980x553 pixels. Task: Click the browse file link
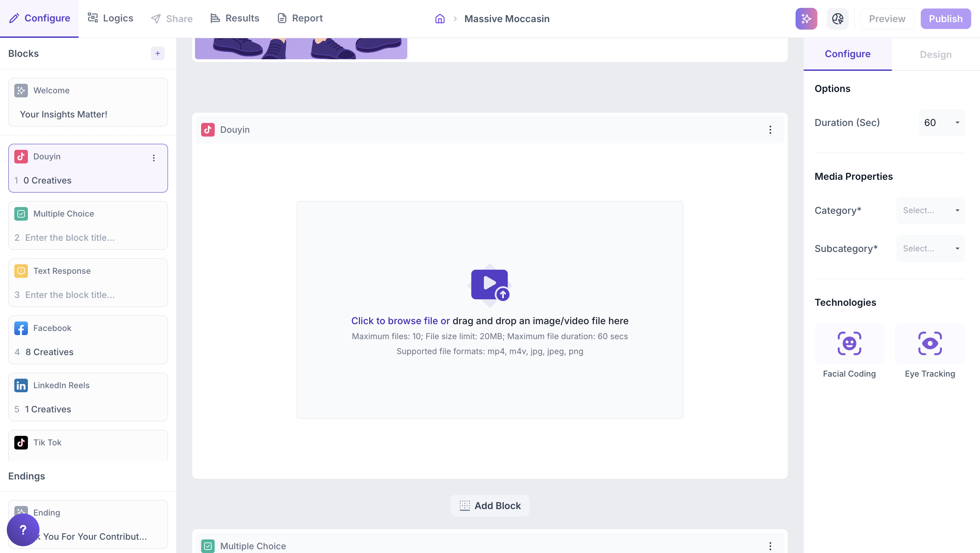tap(400, 321)
